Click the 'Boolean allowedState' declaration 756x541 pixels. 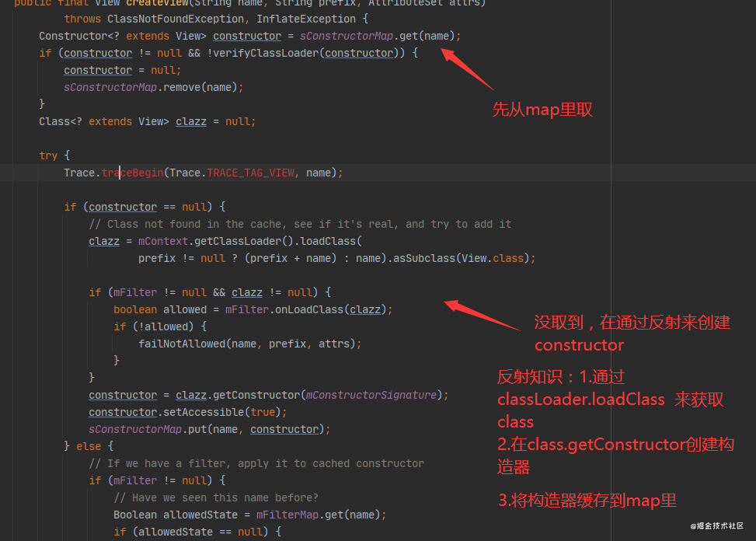[176, 515]
